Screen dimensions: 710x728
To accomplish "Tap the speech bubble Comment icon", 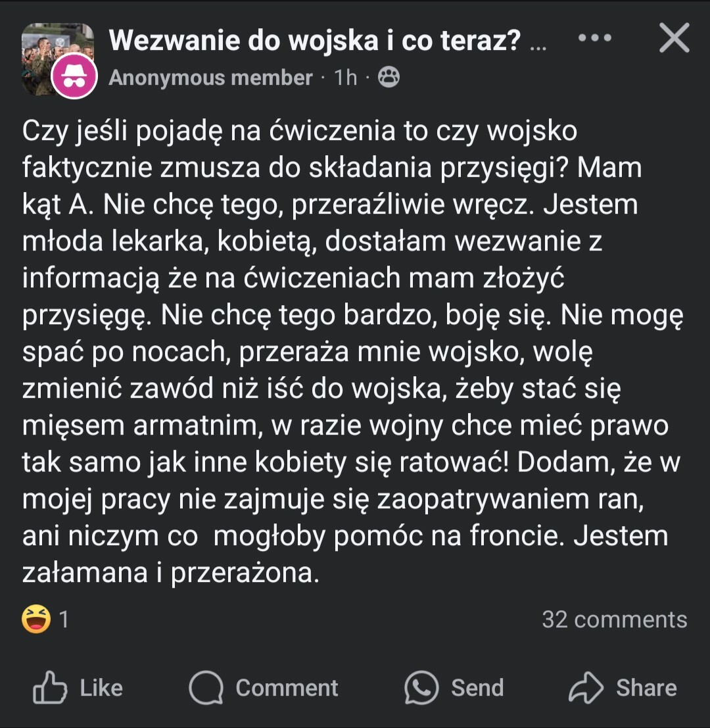I will [206, 688].
